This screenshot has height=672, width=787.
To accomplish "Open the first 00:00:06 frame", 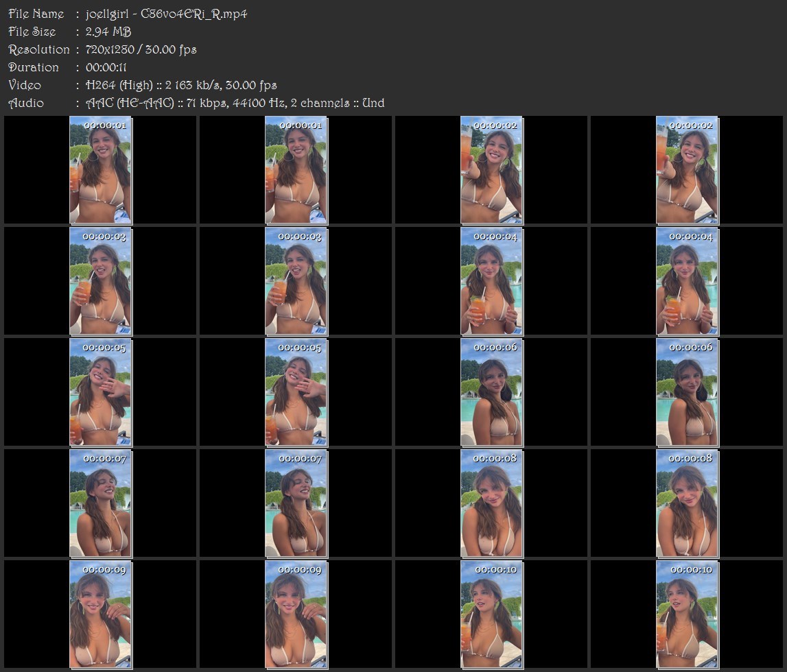I will click(x=492, y=392).
